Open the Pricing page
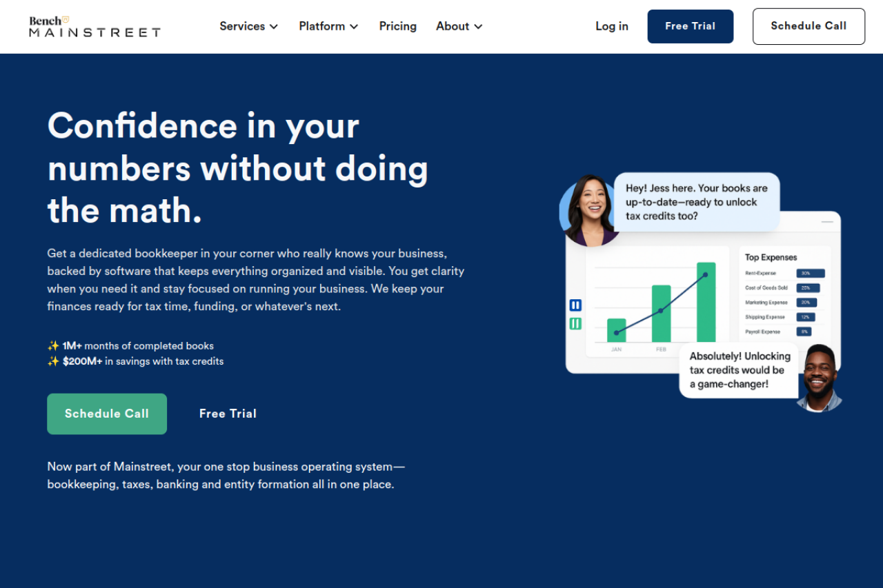Viewport: 883px width, 588px height. tap(398, 26)
